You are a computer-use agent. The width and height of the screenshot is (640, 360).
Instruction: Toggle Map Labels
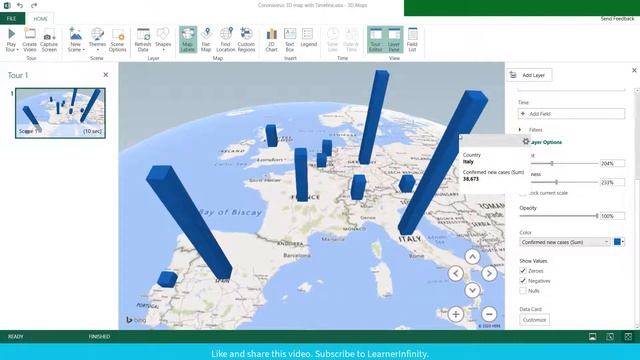pyautogui.click(x=187, y=40)
